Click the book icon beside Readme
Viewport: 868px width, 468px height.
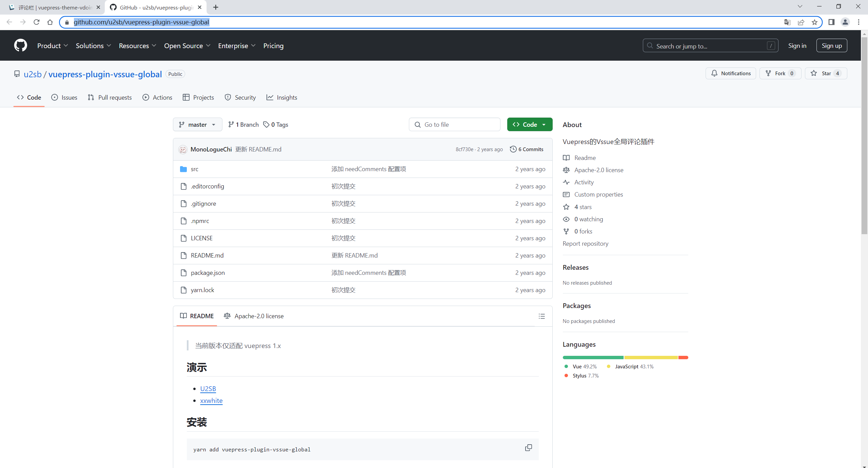click(566, 158)
